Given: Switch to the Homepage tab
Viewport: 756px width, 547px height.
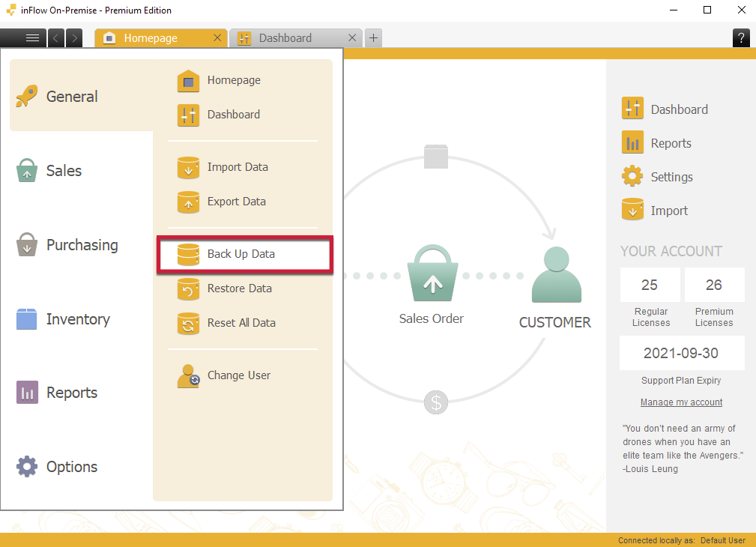Looking at the screenshot, I should [161, 37].
